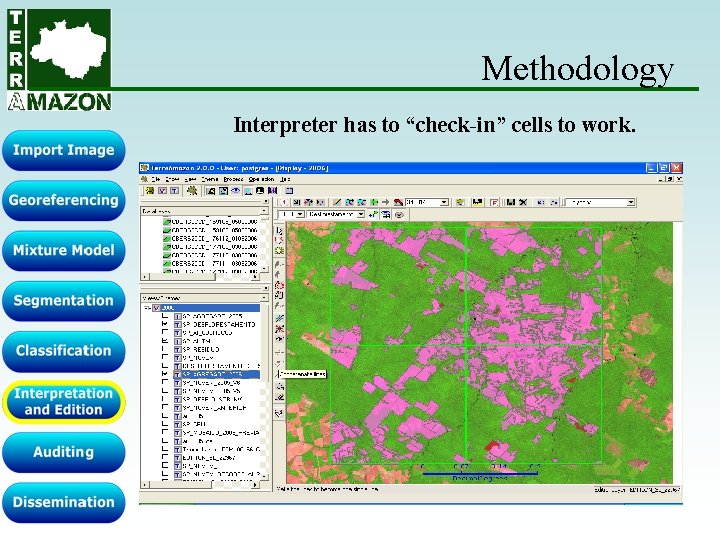Click the Import Image button

(63, 150)
